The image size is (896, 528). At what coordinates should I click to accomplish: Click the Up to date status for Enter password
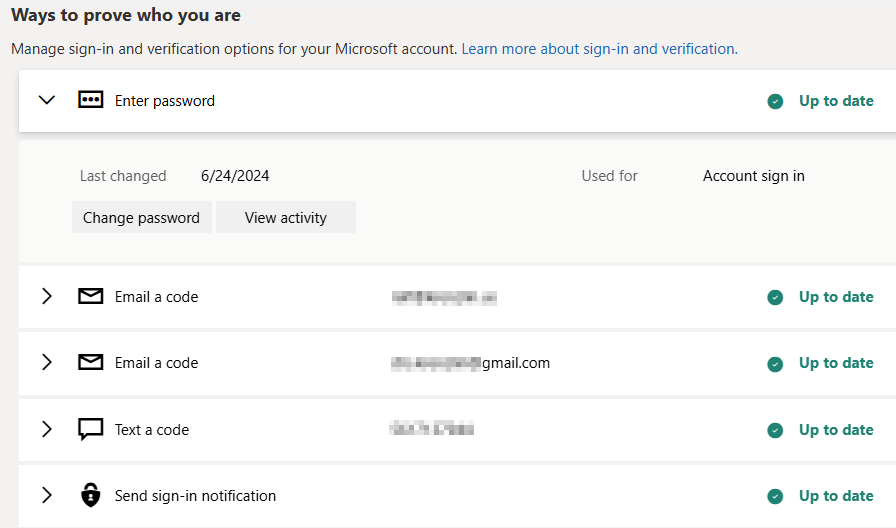836,101
